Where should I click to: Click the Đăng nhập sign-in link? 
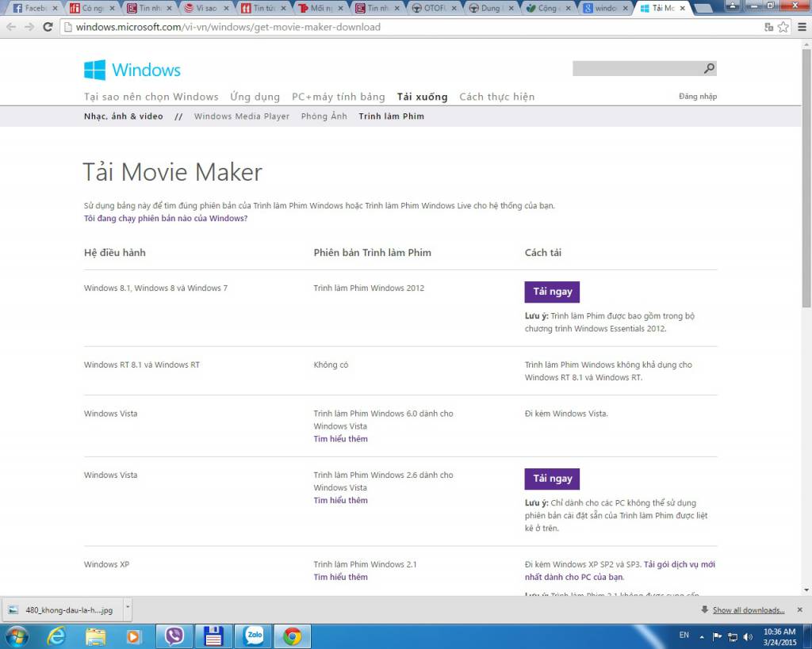click(698, 96)
